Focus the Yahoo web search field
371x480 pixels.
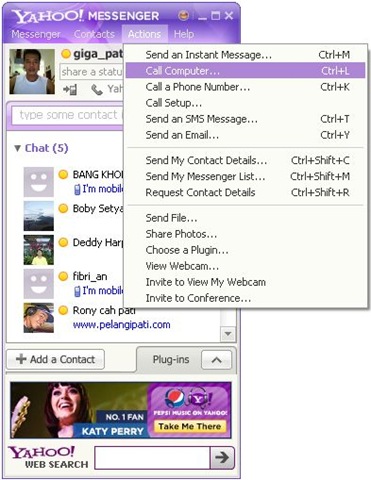pos(153,457)
